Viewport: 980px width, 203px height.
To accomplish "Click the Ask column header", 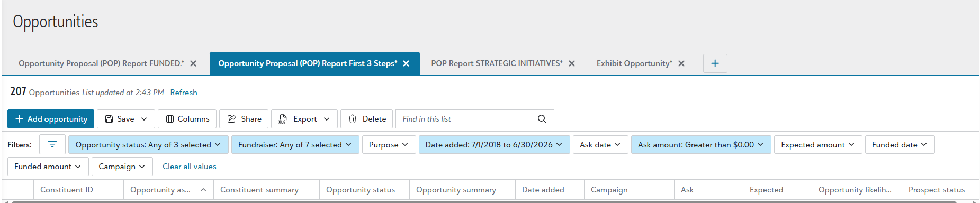I will click(x=708, y=190).
